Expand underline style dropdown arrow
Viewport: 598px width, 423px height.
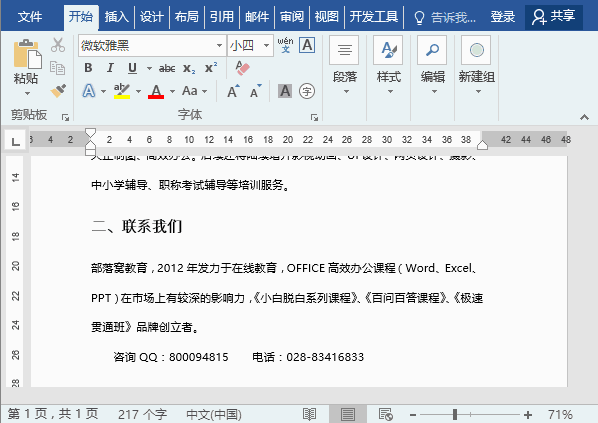(x=149, y=69)
